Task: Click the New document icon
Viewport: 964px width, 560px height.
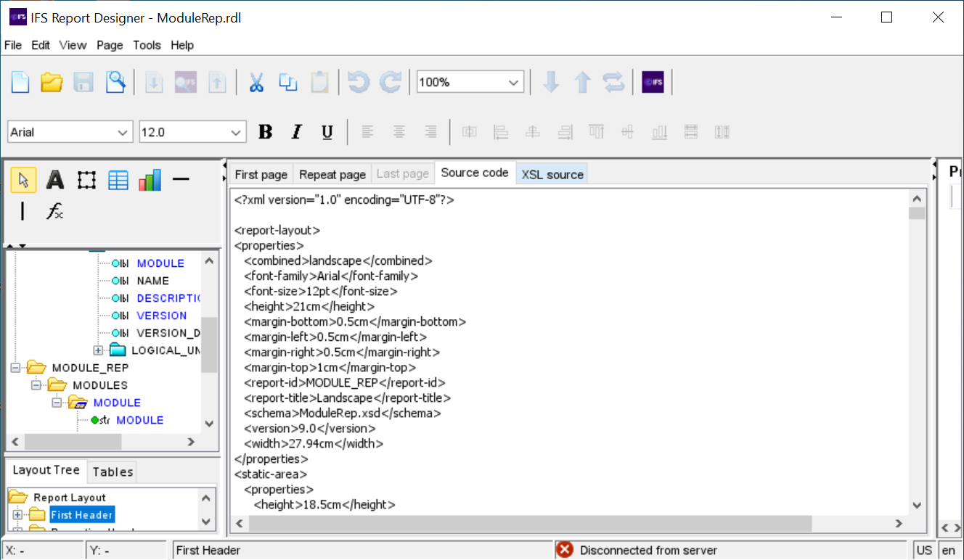Action: tap(20, 82)
